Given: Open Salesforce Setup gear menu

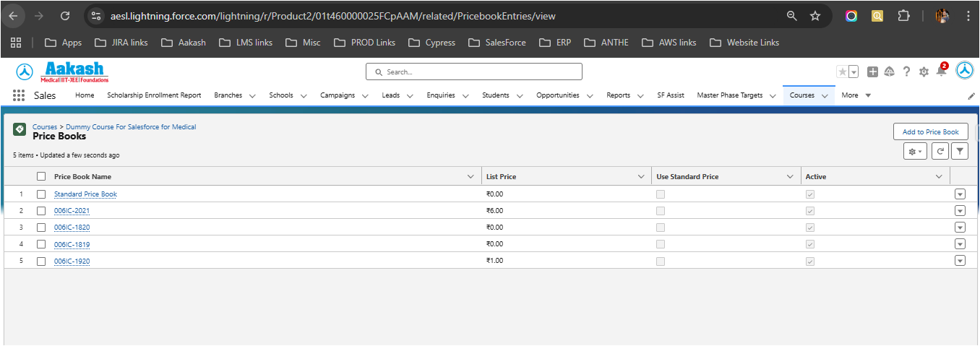Looking at the screenshot, I should point(924,72).
